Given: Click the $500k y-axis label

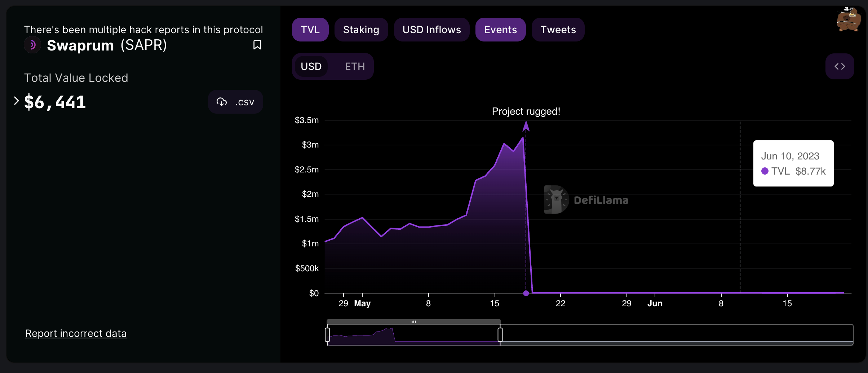Looking at the screenshot, I should pos(307,268).
